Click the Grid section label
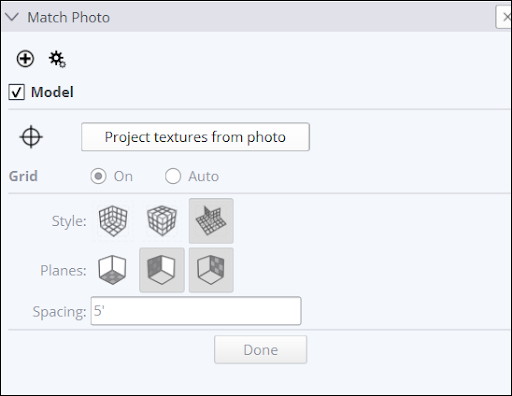This screenshot has width=512, height=396. tap(23, 176)
